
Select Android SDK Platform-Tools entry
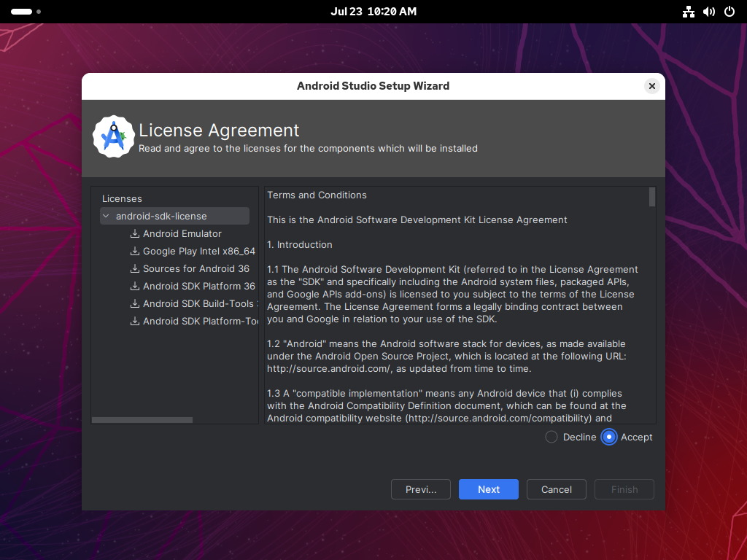pyautogui.click(x=200, y=322)
